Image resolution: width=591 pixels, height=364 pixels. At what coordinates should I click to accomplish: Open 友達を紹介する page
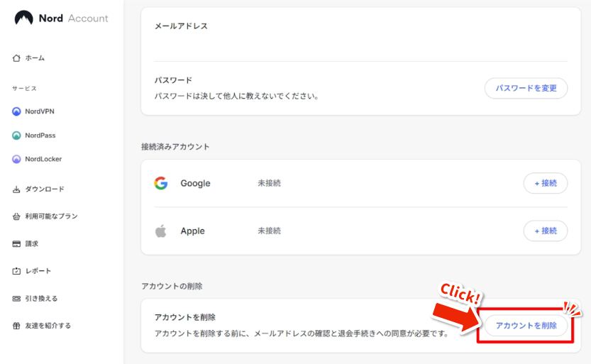[x=48, y=326]
